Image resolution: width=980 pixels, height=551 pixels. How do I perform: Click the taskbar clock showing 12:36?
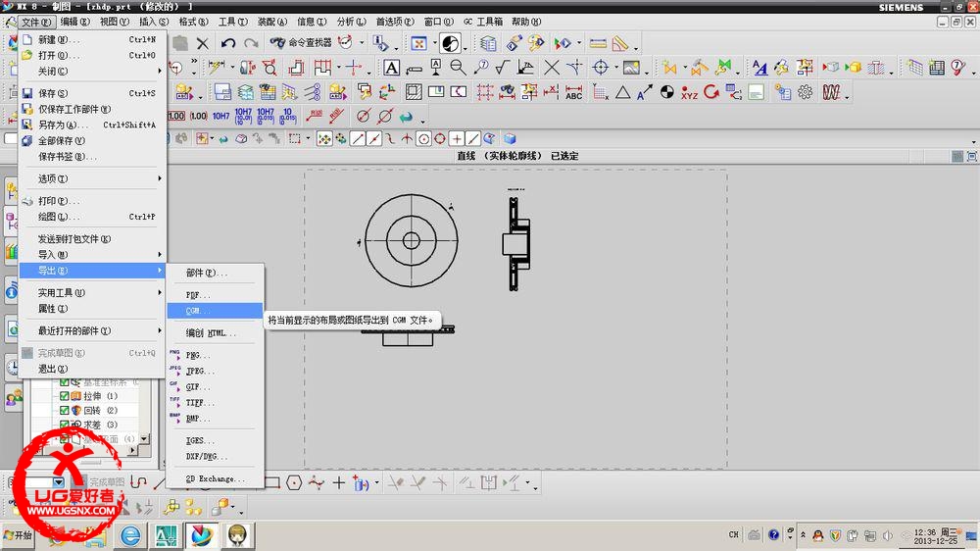coord(936,536)
